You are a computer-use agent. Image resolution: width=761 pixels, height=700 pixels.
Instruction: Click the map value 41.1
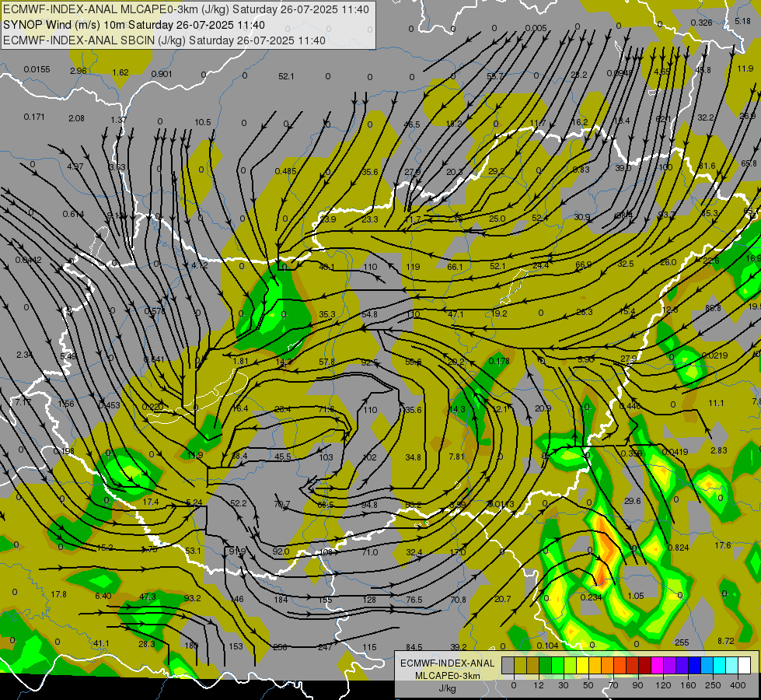[101, 643]
